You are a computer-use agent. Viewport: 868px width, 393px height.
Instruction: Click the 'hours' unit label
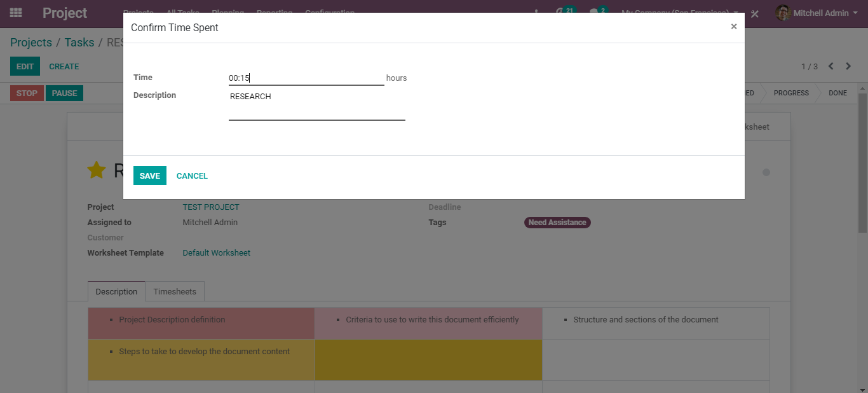397,78
